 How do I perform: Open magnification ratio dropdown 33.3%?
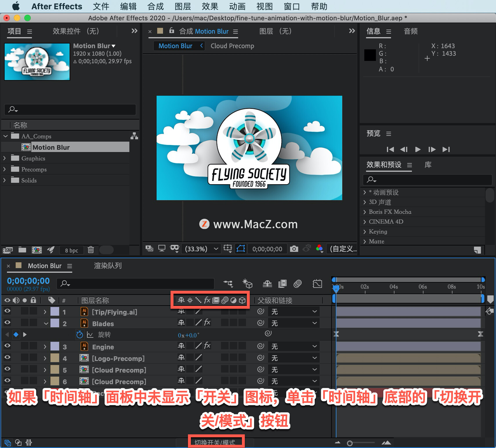[201, 249]
